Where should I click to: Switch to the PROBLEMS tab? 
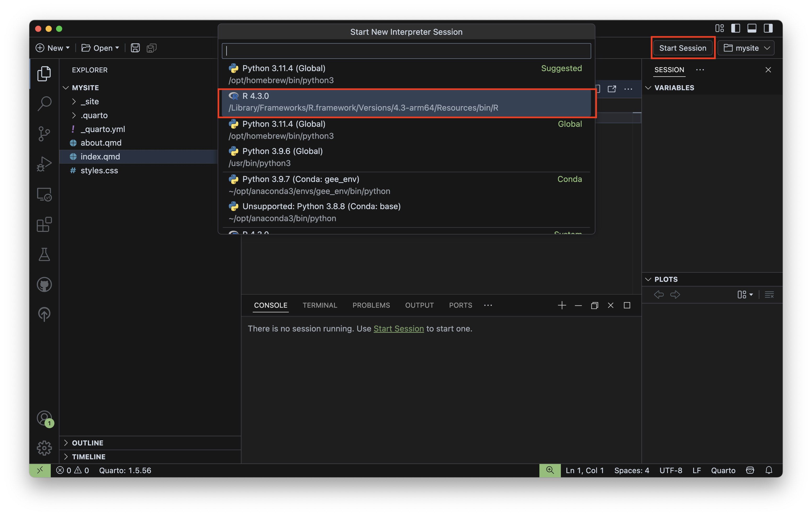click(371, 305)
